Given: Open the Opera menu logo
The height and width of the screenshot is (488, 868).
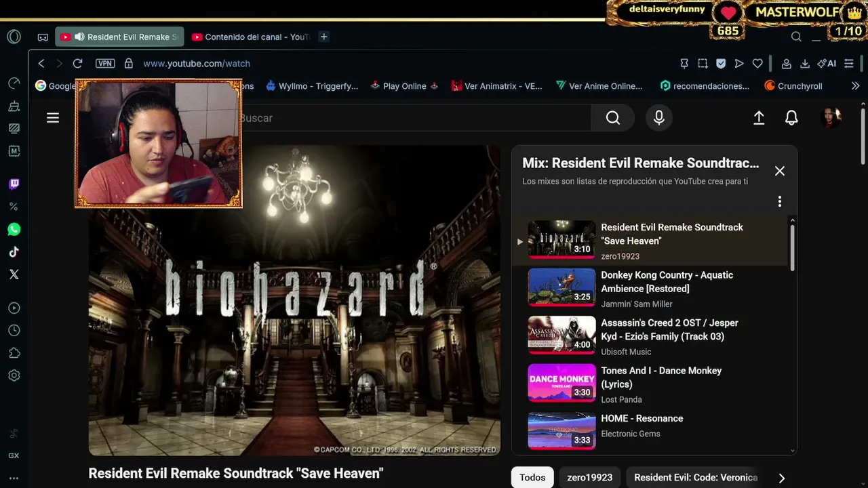Looking at the screenshot, I should [x=14, y=37].
